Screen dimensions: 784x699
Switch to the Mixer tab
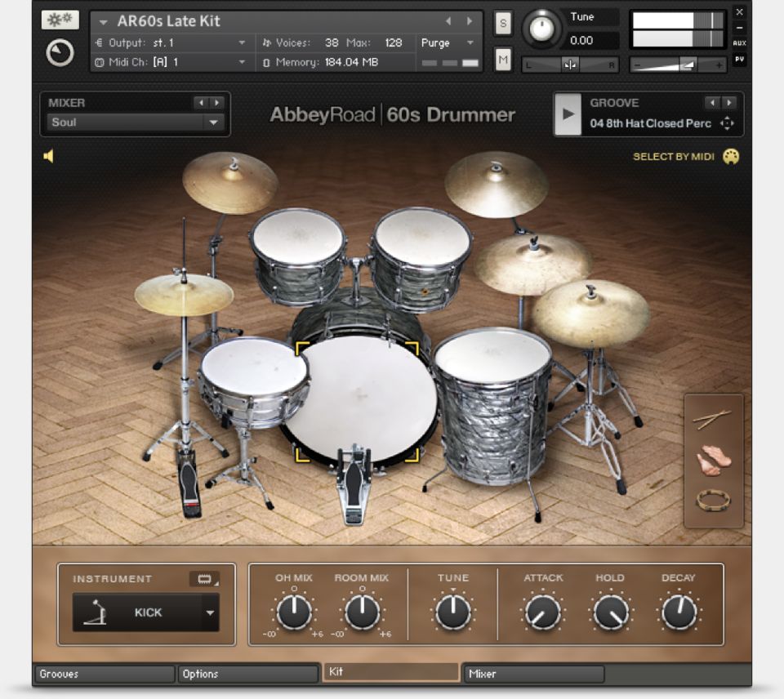(533, 674)
